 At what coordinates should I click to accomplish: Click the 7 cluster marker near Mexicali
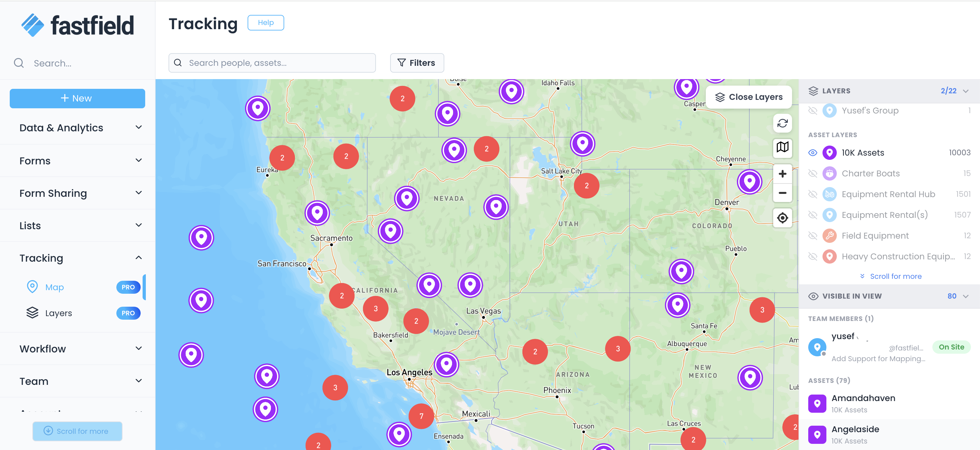tap(421, 416)
